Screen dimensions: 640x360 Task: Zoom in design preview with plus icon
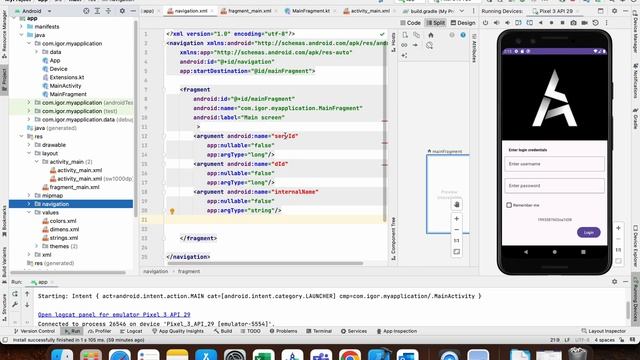point(457,219)
